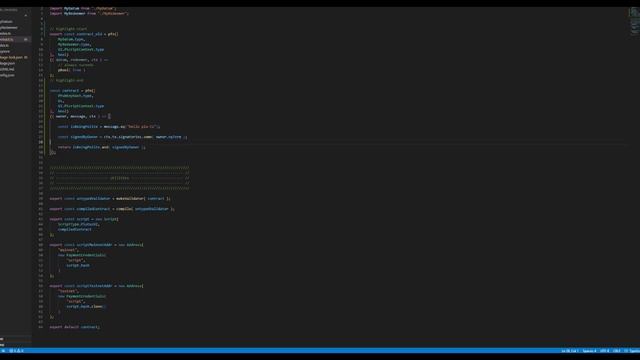Viewport: 640px width, 360px height.
Task: Click the 'export const script = new Script(' line
Action: point(84,219)
